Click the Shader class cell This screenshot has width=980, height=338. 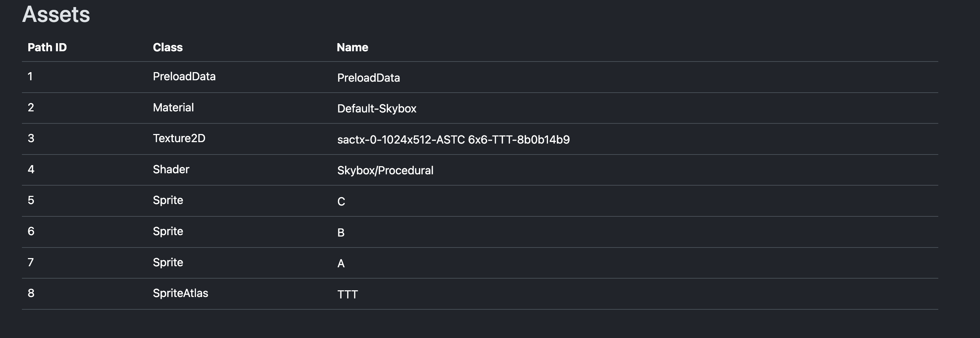[171, 169]
